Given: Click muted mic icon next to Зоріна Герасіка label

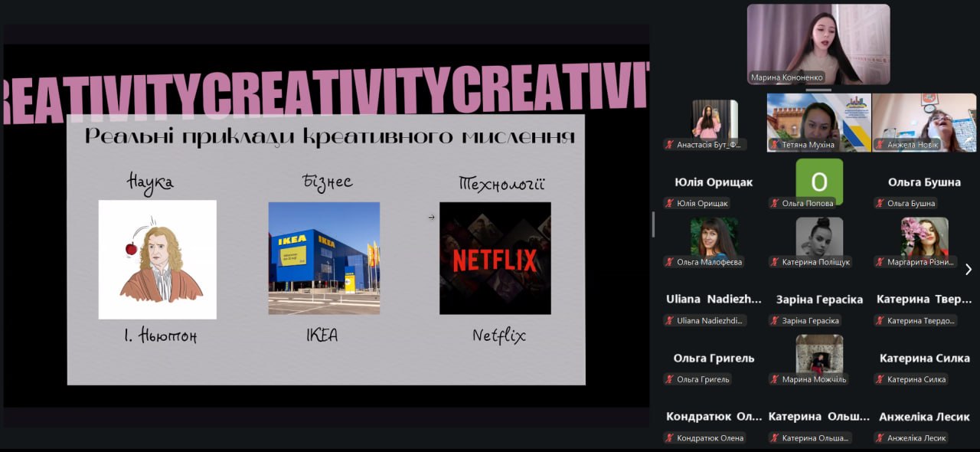Looking at the screenshot, I should tap(775, 321).
